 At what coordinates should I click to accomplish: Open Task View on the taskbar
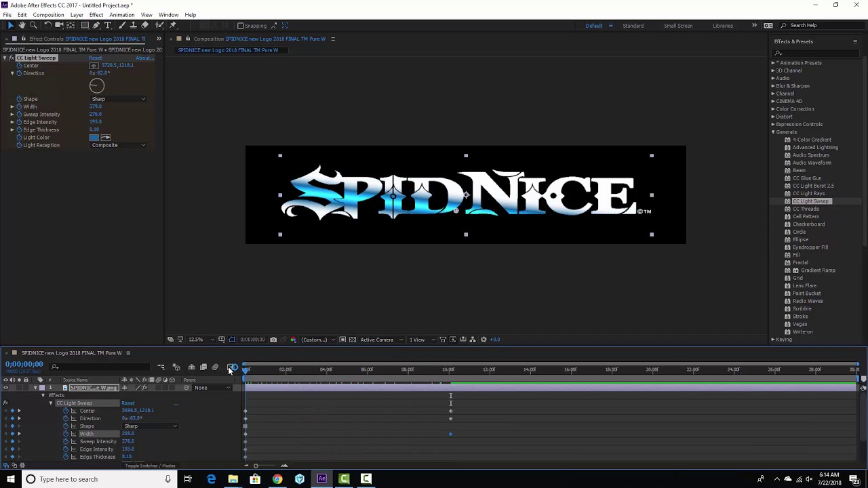click(x=189, y=479)
